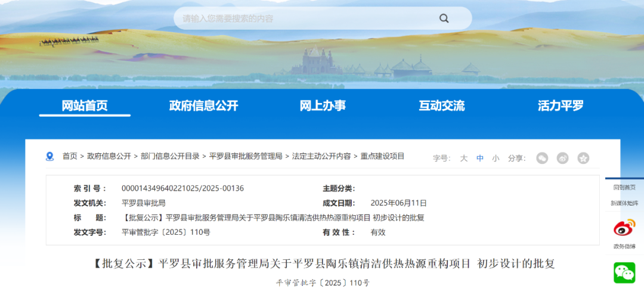Share via the star (QZone) icon

point(583,158)
